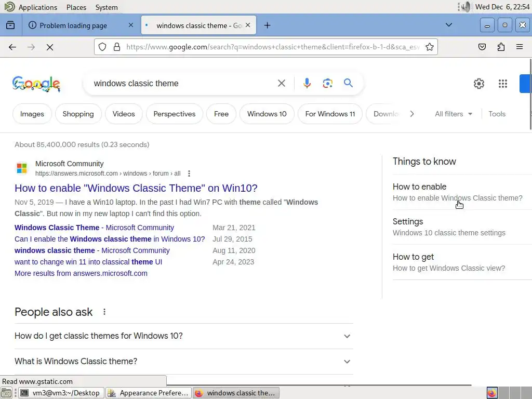Open Firefox View tab list icon
532x399 pixels.
10,25
